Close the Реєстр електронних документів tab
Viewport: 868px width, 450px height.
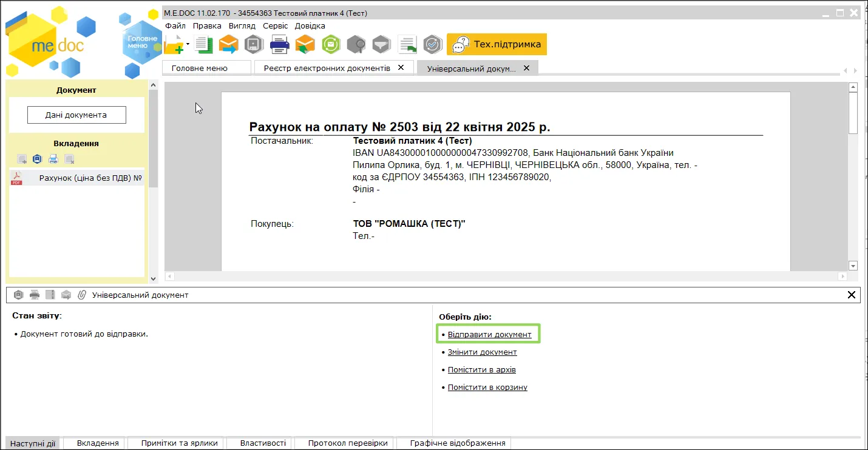pos(401,67)
